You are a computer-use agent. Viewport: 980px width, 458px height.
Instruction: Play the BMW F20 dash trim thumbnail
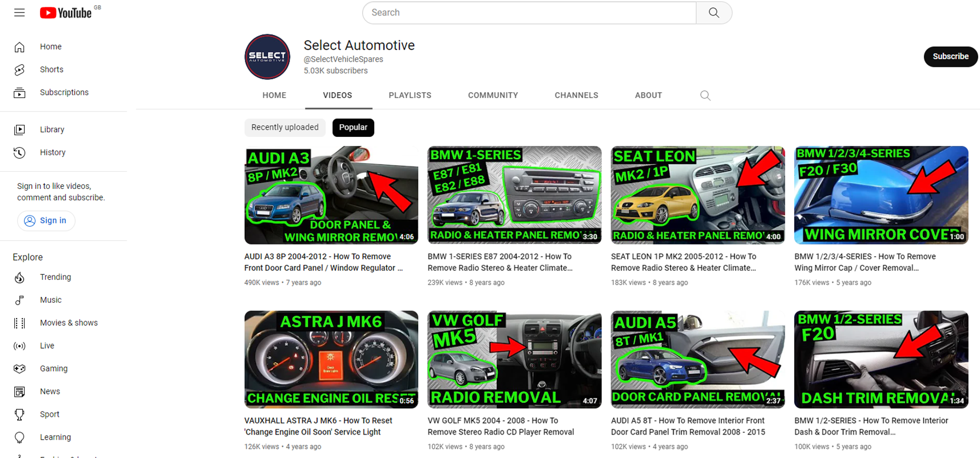881,360
